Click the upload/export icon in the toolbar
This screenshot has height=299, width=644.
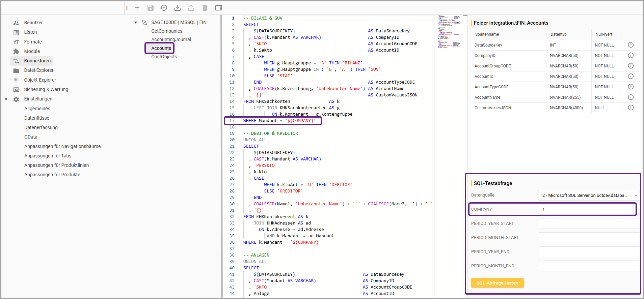point(191,8)
